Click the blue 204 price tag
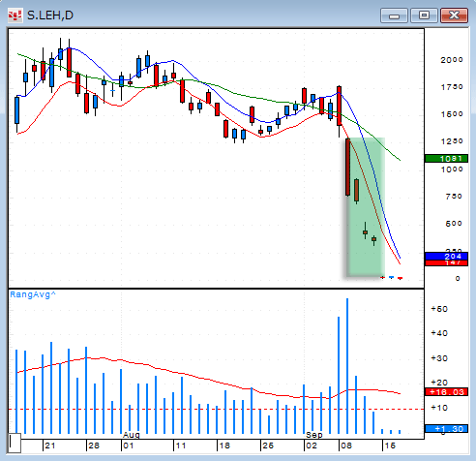This screenshot has height=461, width=476. point(446,256)
